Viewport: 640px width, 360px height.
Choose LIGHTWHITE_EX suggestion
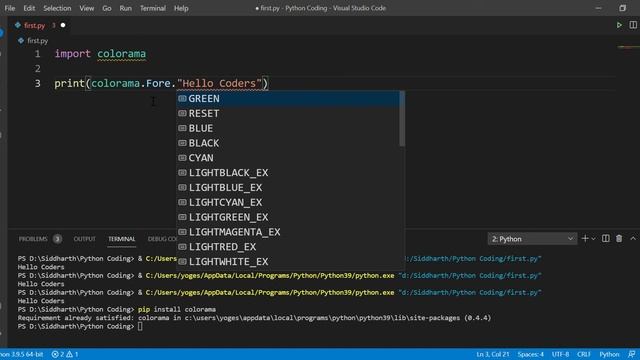point(288,262)
